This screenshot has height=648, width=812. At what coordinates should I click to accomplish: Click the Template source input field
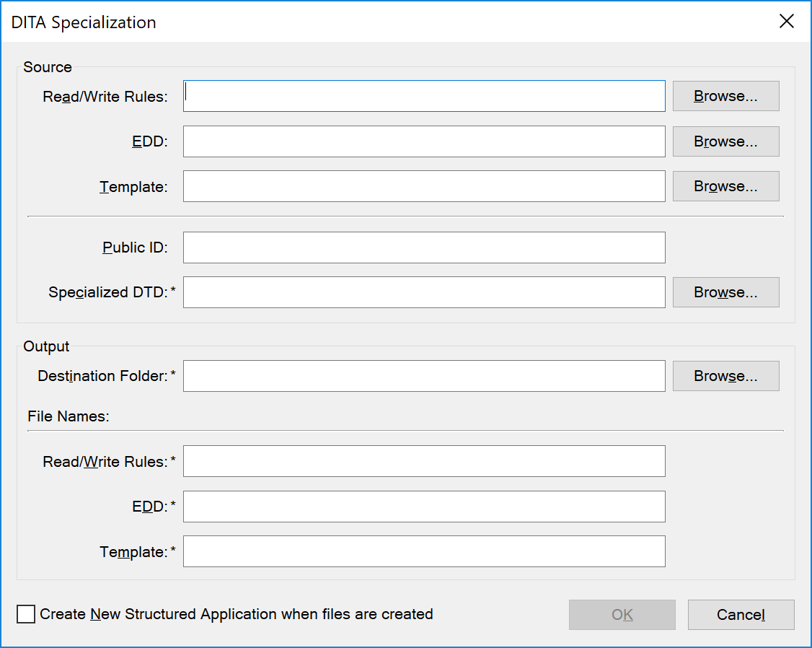(x=424, y=185)
